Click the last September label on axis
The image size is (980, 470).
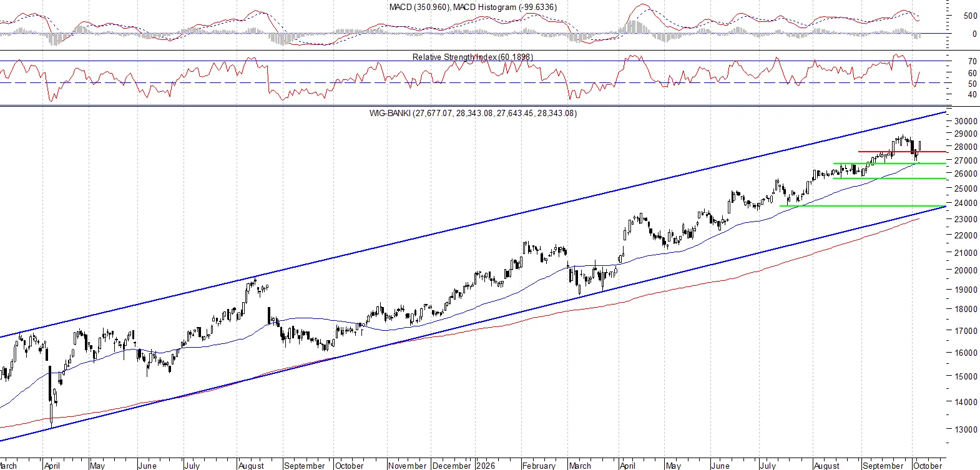[883, 466]
